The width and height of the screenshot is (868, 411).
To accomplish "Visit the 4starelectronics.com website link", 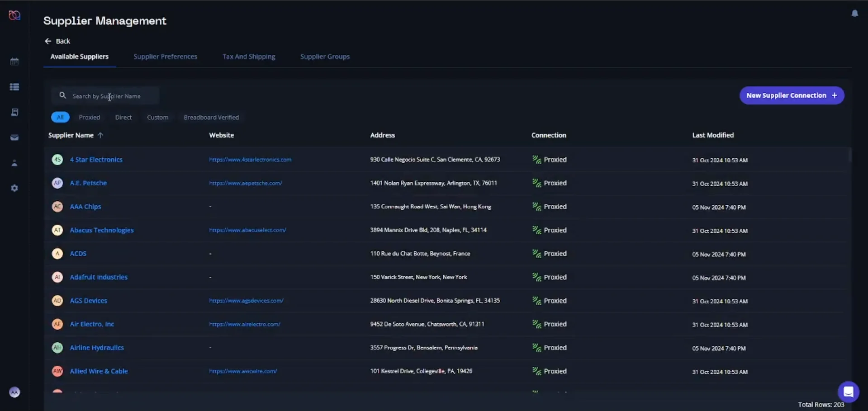I will point(250,160).
